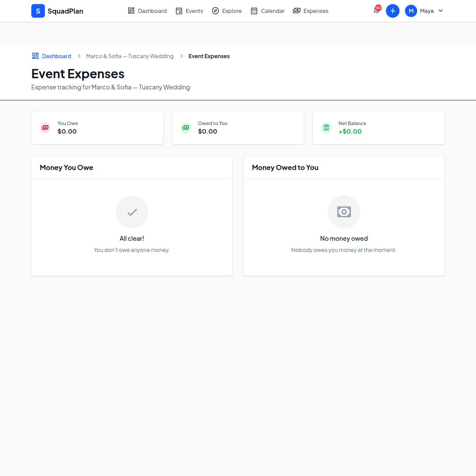Click the Dashboard breadcrumb link
Screen dimensions: 476x476
(56, 56)
